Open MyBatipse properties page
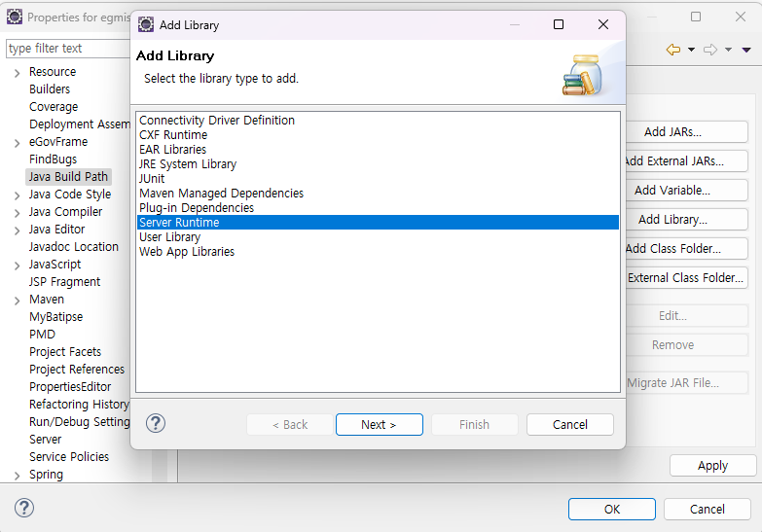Image resolution: width=762 pixels, height=532 pixels. (55, 317)
